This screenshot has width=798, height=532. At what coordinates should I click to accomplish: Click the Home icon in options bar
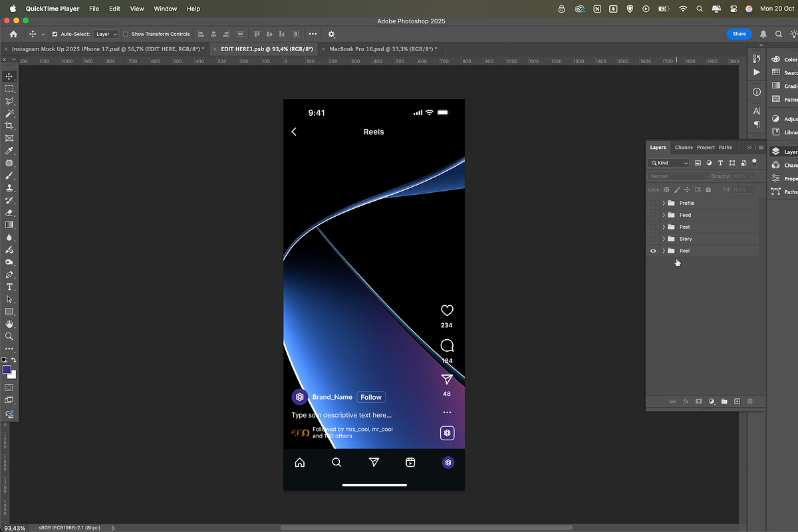point(13,34)
